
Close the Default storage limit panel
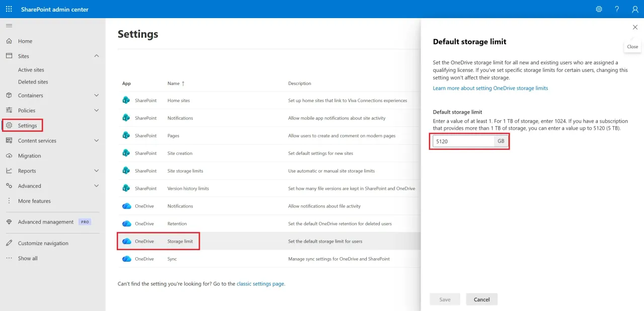634,27
